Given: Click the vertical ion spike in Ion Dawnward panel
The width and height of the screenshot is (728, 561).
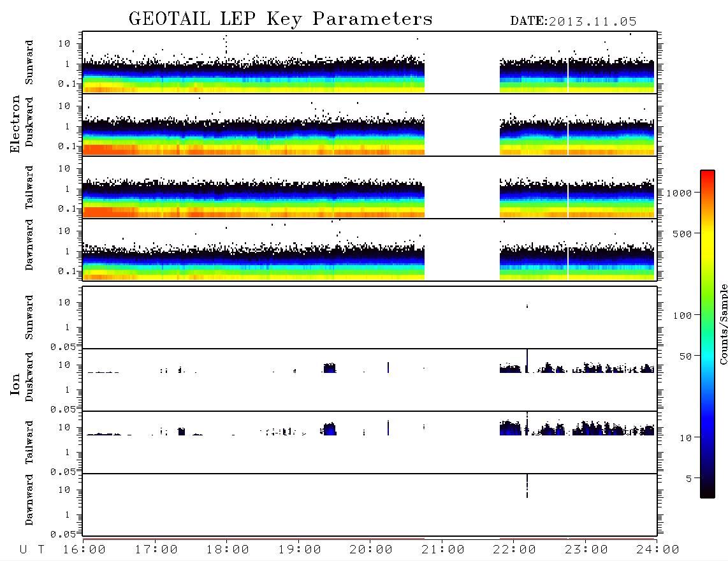Looking at the screenshot, I should coord(527,486).
